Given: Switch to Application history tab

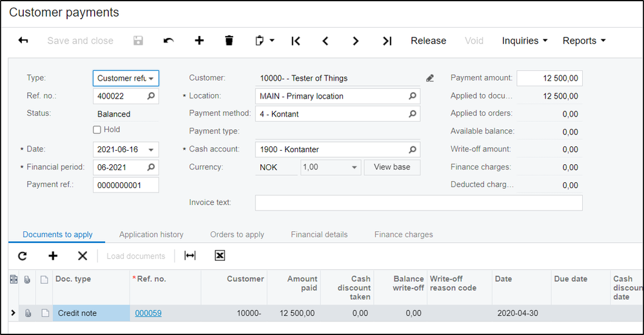Looking at the screenshot, I should 151,235.
